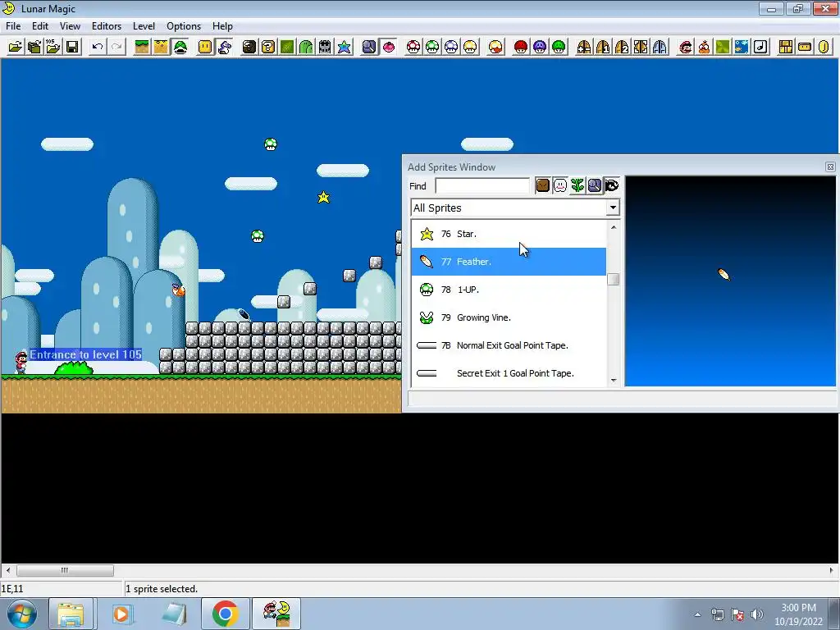Click the Find text field
The image size is (840, 630).
pos(482,186)
